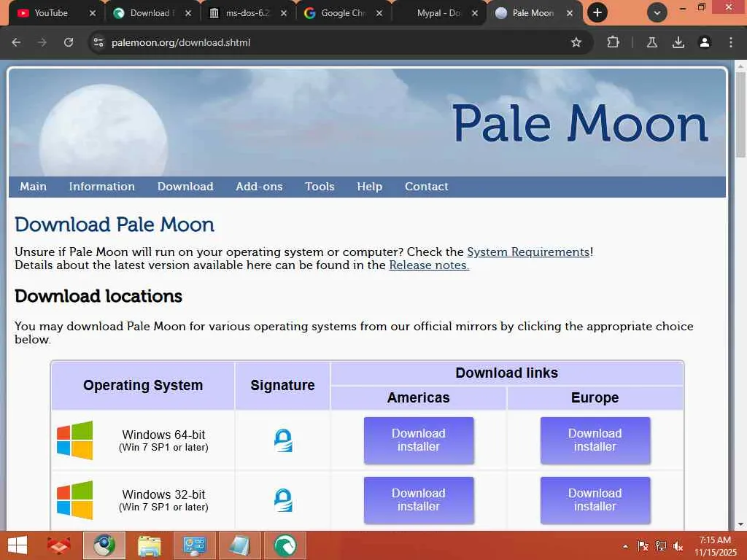
Task: Open the extensions puzzle icon
Action: pyautogui.click(x=613, y=42)
